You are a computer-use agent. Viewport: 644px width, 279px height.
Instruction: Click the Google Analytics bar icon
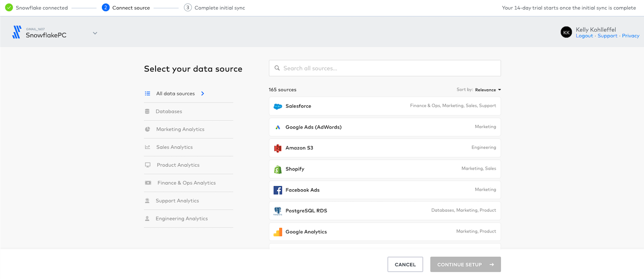click(278, 232)
